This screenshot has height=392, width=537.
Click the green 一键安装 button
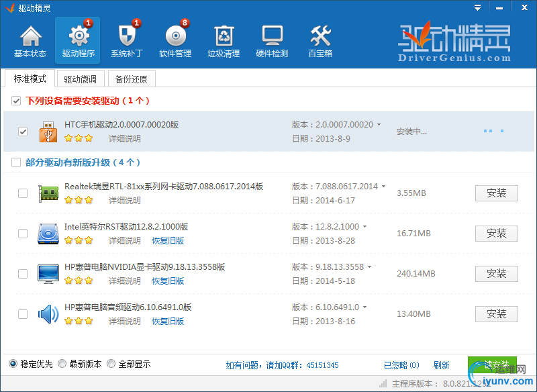[492, 365]
